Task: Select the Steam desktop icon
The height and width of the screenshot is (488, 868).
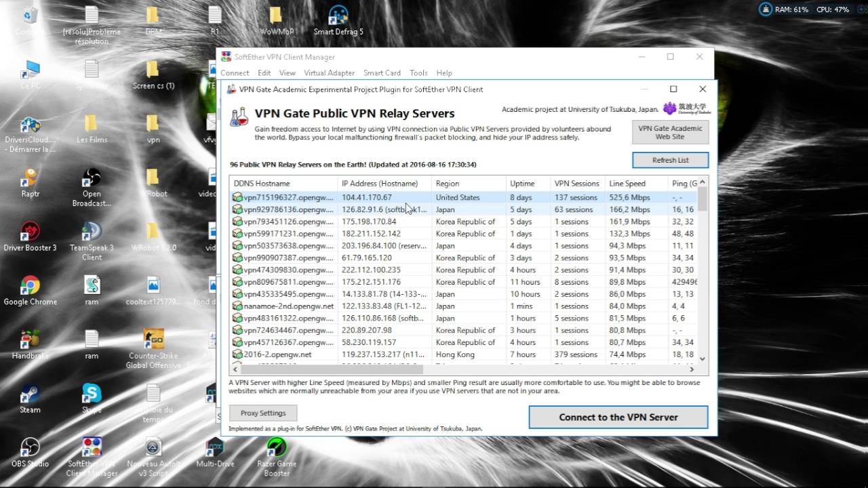Action: coord(30,399)
